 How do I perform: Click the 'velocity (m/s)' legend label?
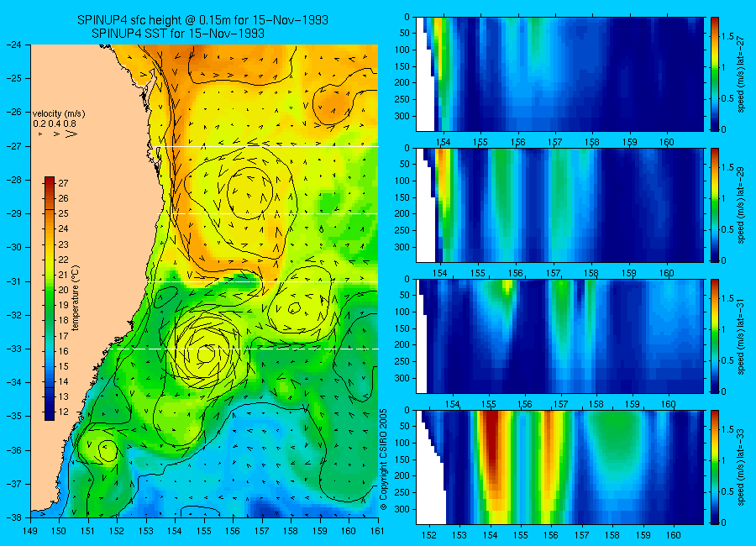[59, 114]
